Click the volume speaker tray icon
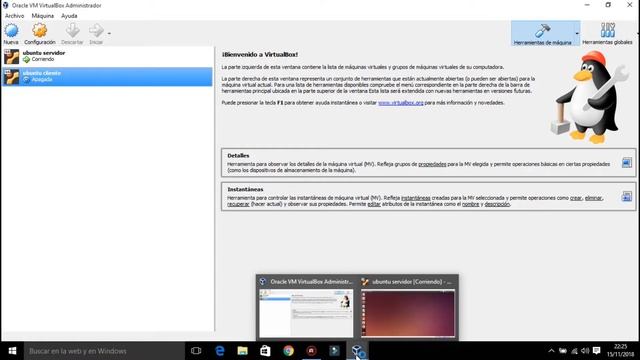 [x=585, y=351]
